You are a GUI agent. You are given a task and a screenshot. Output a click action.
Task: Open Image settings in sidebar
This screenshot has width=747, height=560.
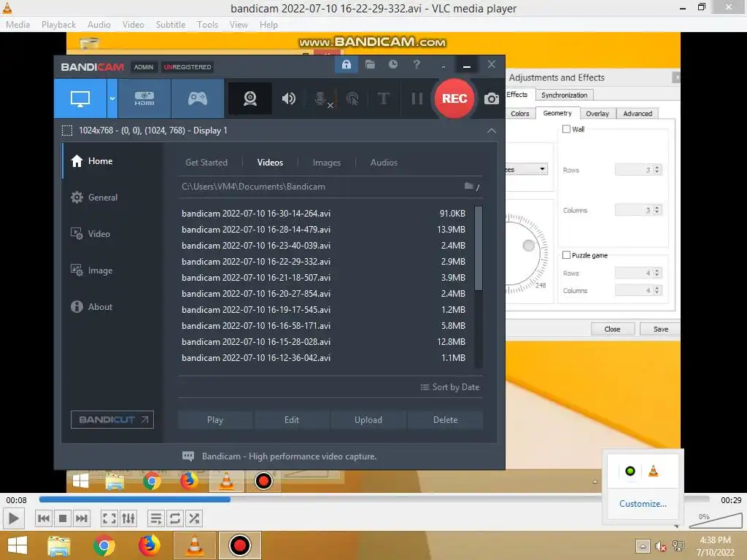click(91, 271)
